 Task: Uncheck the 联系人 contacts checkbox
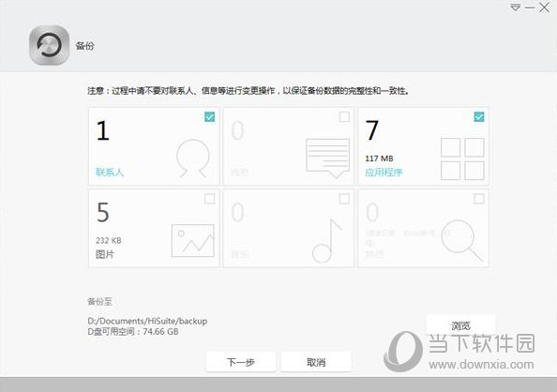tap(210, 117)
